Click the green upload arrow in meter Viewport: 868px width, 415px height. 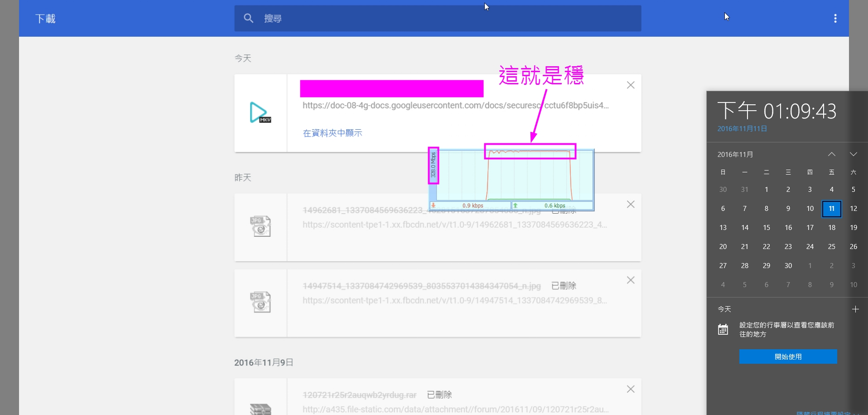[515, 205]
